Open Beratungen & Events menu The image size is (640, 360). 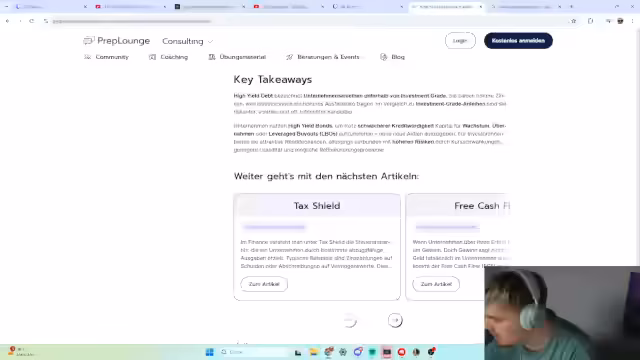click(322, 57)
